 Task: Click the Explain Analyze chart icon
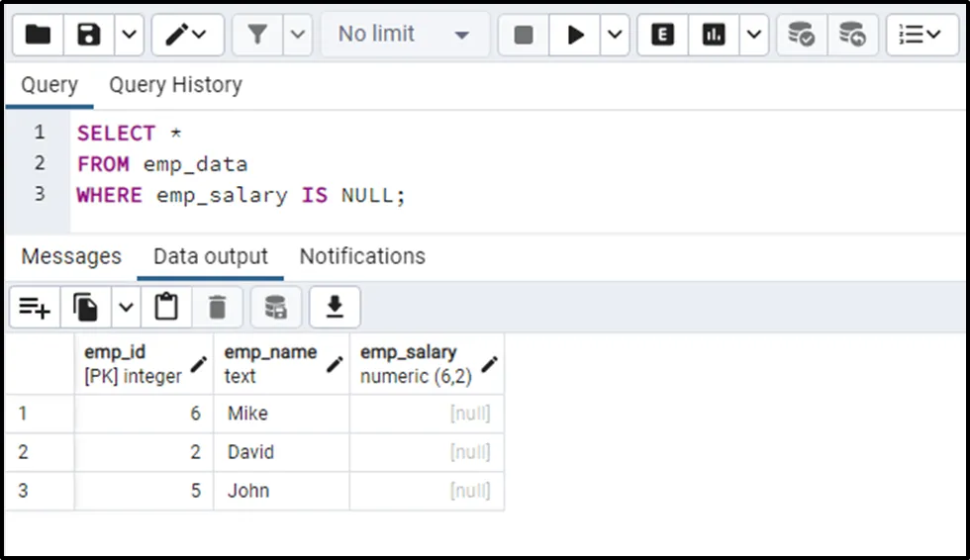click(x=714, y=35)
